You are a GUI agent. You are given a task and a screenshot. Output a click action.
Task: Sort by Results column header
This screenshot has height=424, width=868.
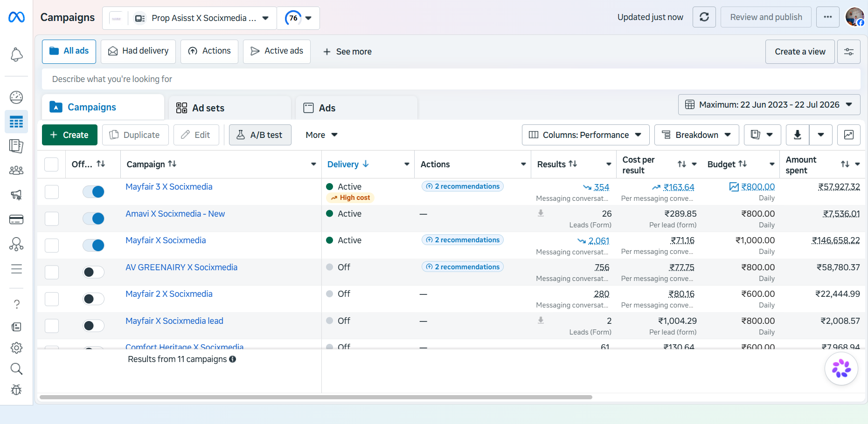pos(557,164)
